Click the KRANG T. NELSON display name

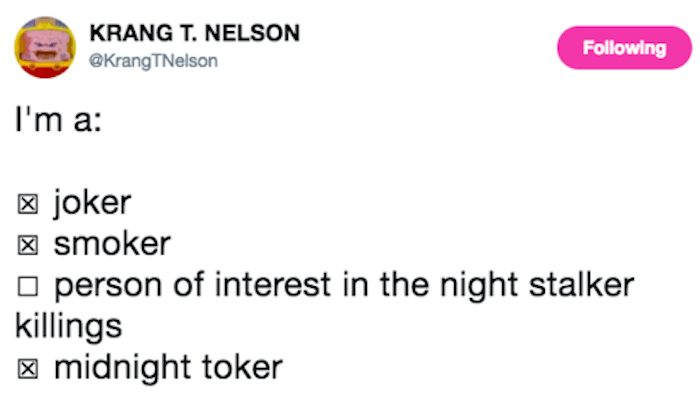tap(195, 33)
